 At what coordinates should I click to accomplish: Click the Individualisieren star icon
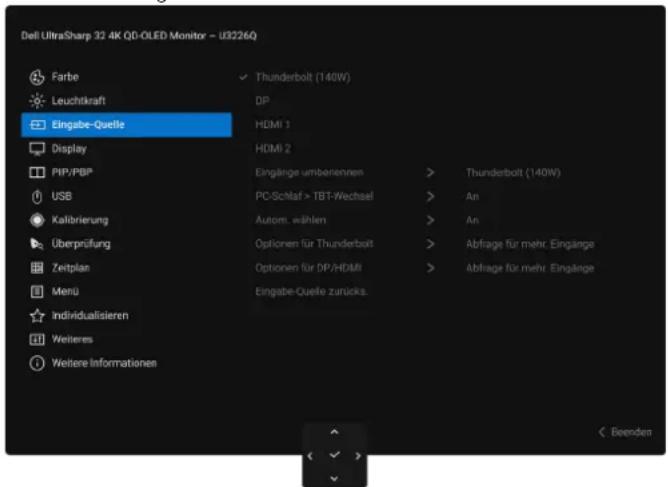tap(37, 316)
